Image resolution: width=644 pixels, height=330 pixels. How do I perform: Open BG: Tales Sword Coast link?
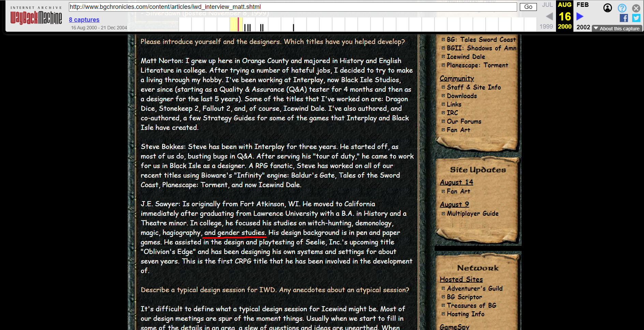point(481,40)
